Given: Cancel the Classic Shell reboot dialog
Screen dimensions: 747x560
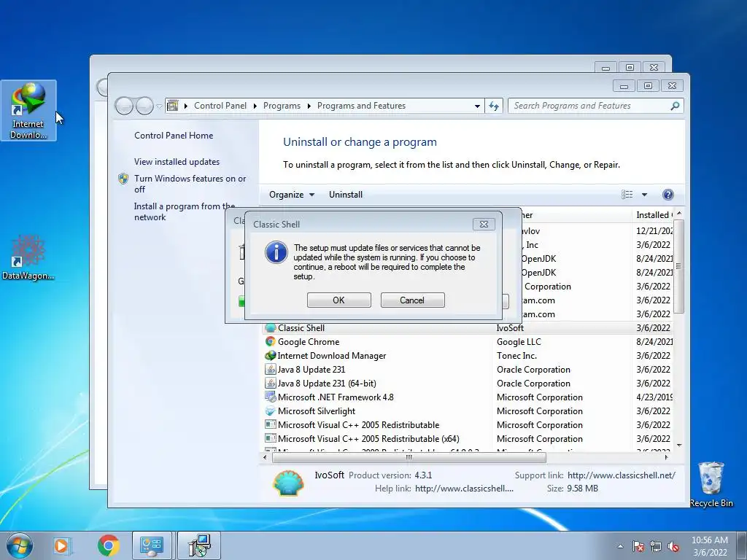Looking at the screenshot, I should [x=413, y=300].
